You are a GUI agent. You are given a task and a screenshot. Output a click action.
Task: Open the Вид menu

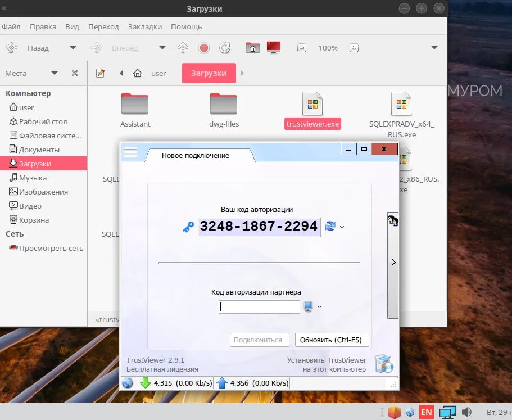point(72,27)
